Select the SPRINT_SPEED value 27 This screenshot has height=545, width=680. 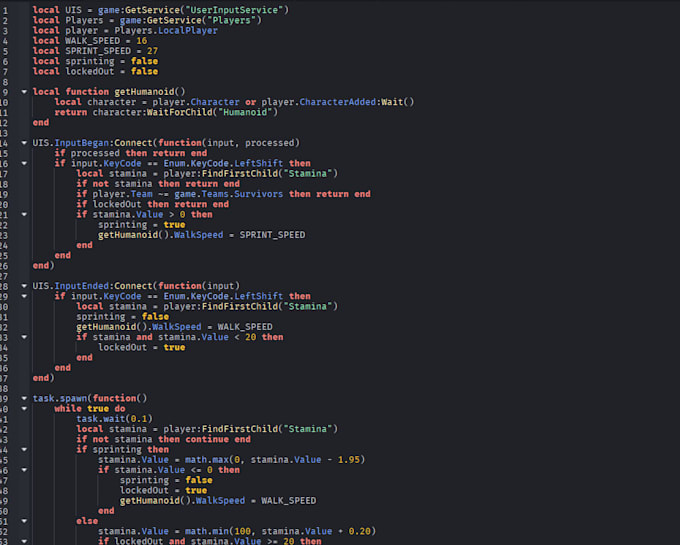153,51
